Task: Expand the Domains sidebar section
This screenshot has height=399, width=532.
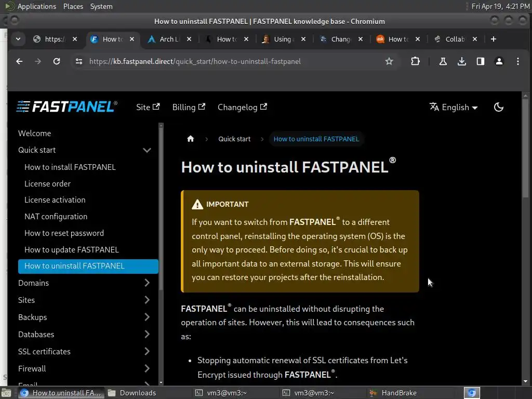Action: tap(147, 283)
